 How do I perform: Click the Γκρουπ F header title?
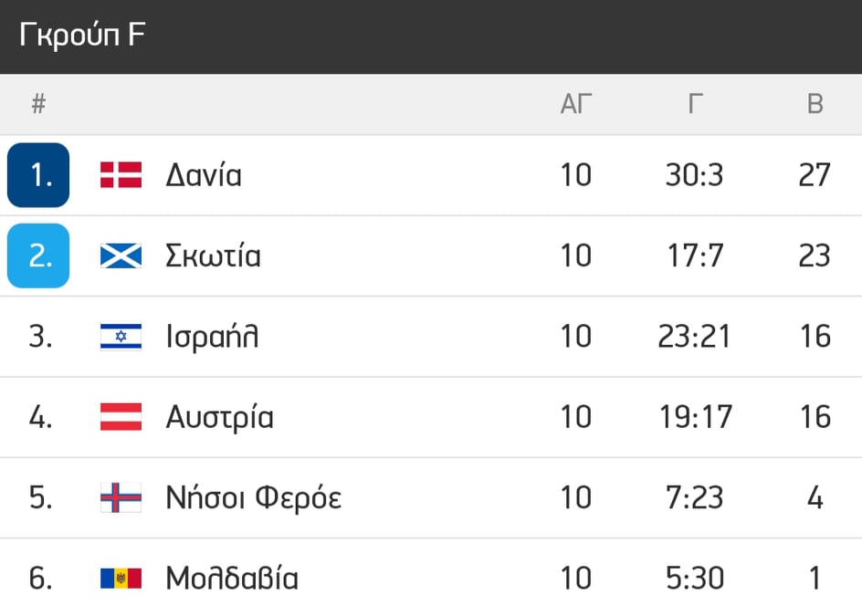pos(82,34)
